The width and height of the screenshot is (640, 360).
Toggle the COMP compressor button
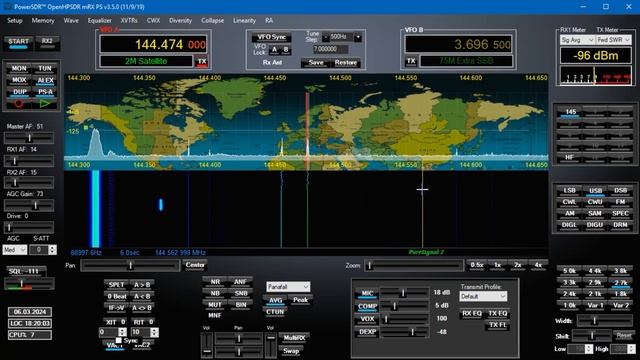[x=367, y=307]
